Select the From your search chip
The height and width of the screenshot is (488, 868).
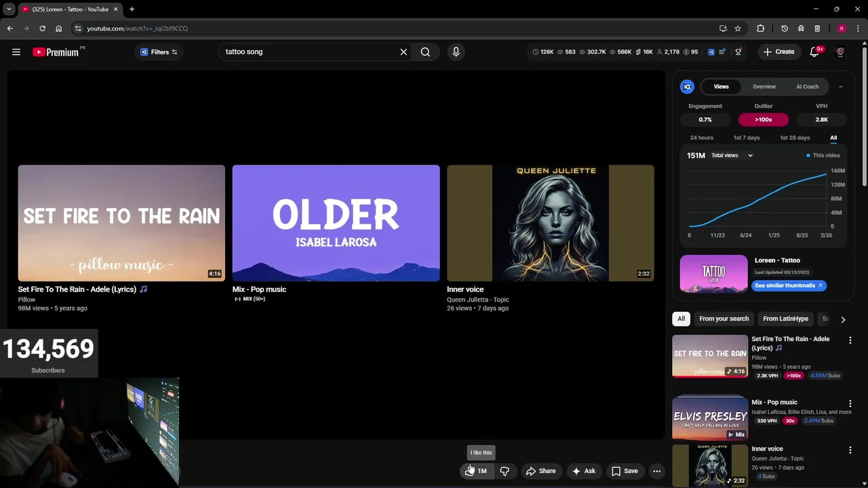pyautogui.click(x=724, y=319)
